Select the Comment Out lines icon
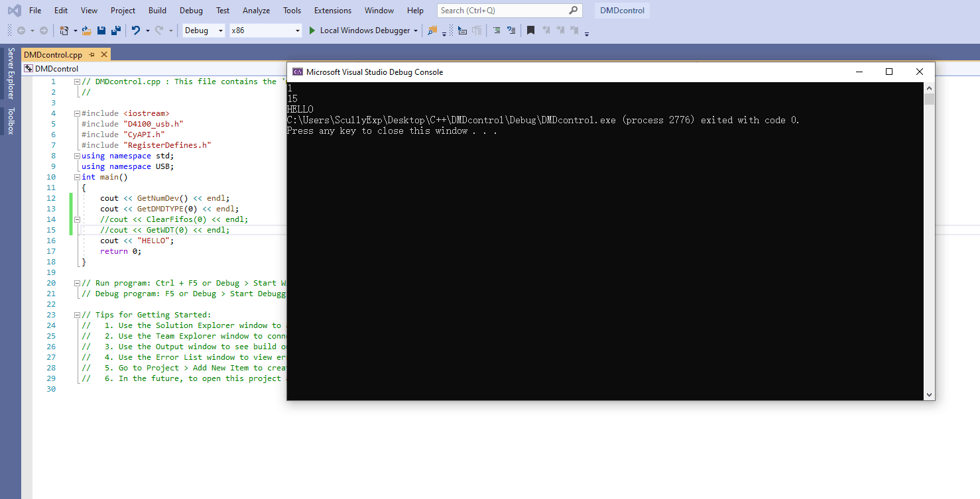Screen dimensions: 980x499 tap(496, 30)
